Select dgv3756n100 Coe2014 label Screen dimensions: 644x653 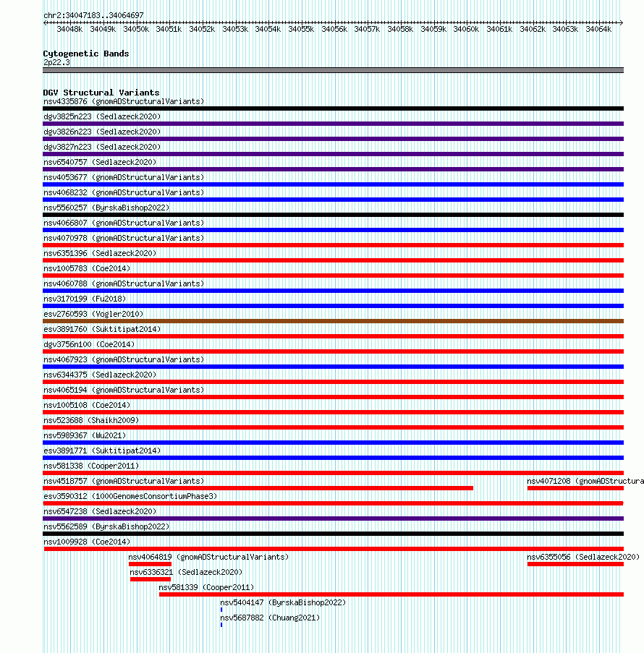pos(89,344)
